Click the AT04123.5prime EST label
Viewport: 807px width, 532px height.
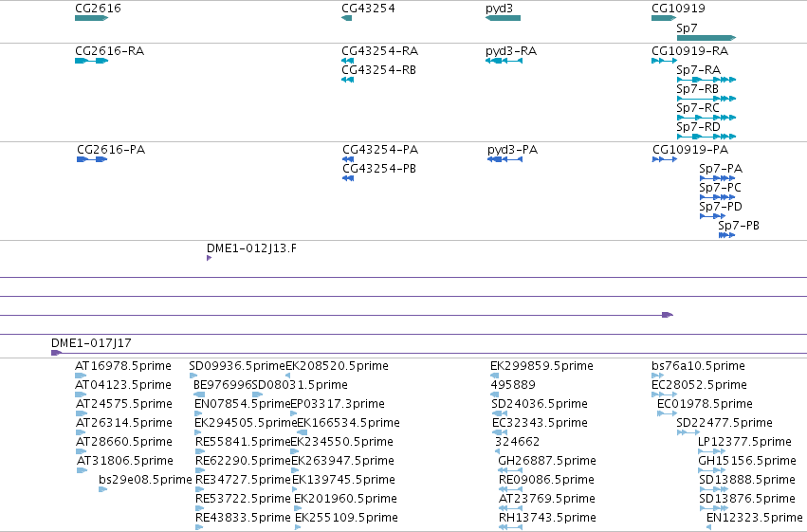click(123, 385)
